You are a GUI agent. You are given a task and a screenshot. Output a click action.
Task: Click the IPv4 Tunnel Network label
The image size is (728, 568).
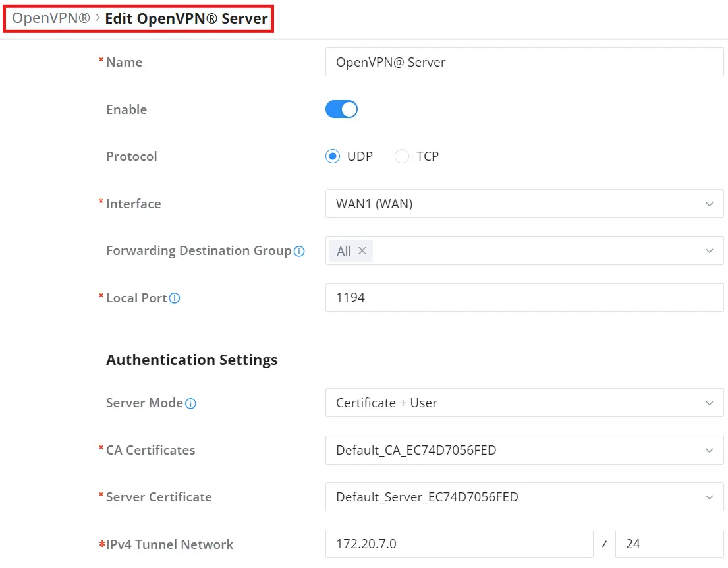[169, 544]
